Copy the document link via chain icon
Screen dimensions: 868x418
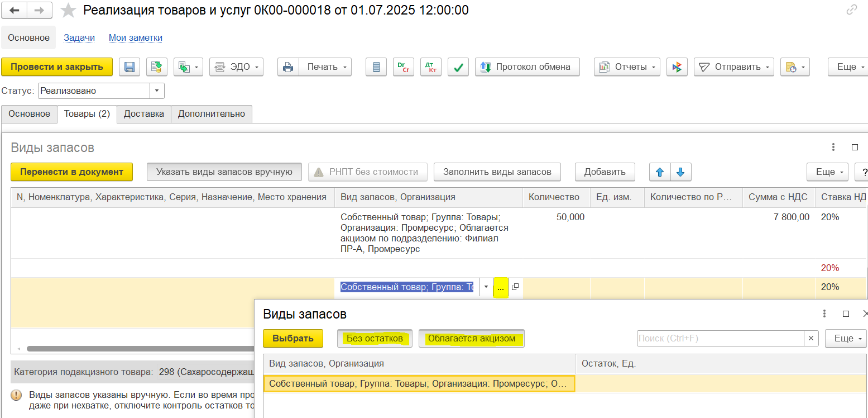[x=851, y=9]
